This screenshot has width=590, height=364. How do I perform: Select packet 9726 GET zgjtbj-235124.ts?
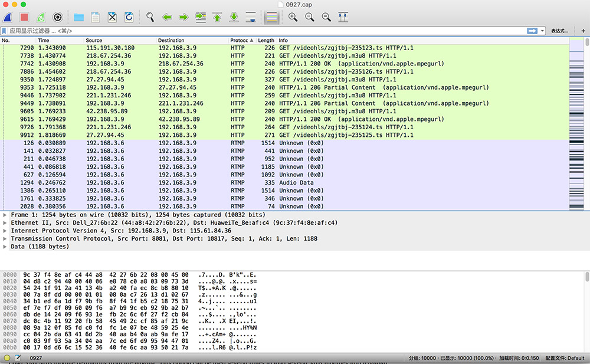point(284,127)
